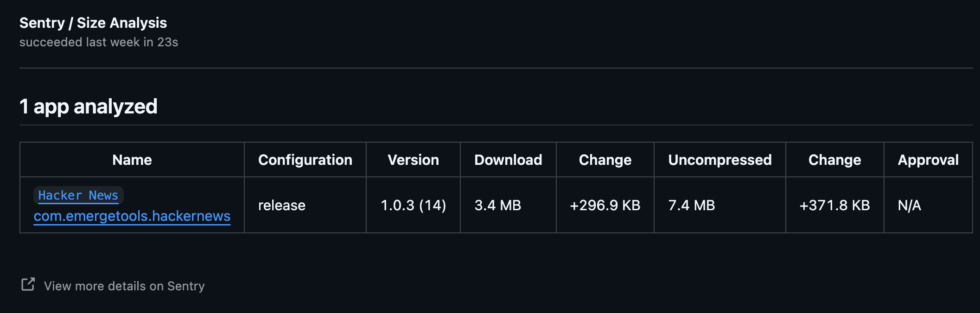980x313 pixels.
Task: Click the Approval column header
Action: [x=928, y=159]
